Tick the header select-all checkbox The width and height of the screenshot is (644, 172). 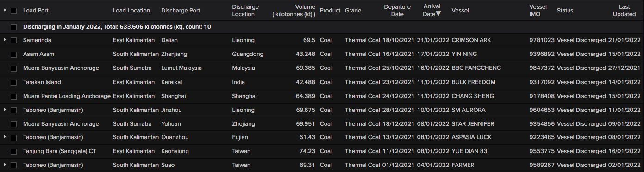tap(13, 11)
